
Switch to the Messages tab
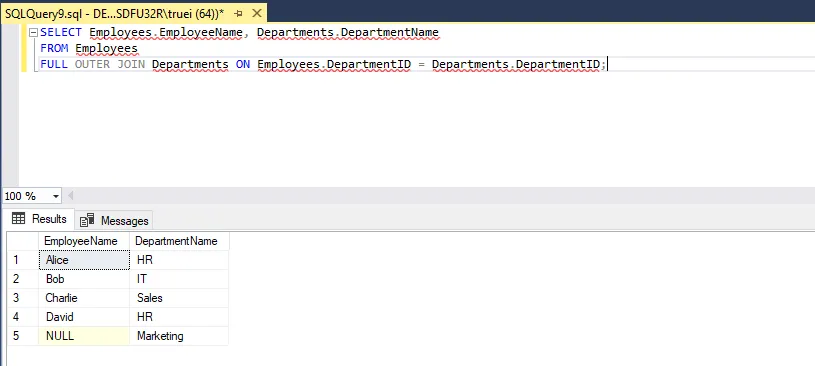tap(114, 220)
